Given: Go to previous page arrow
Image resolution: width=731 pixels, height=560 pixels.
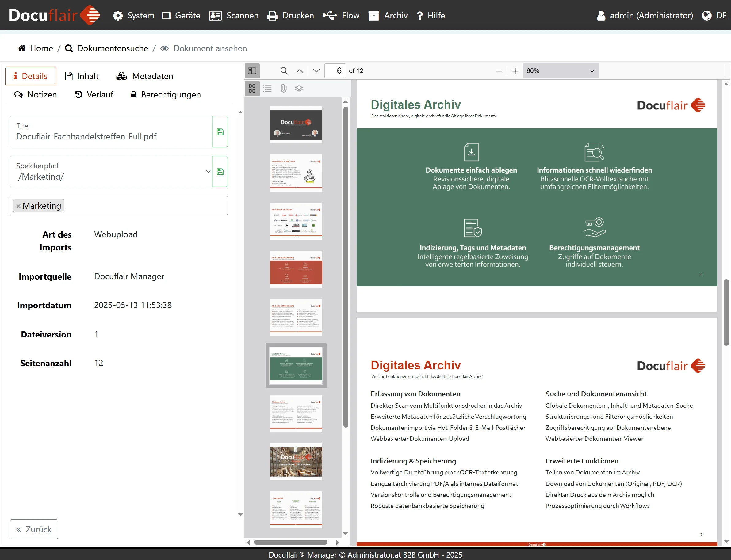Looking at the screenshot, I should [x=300, y=71].
